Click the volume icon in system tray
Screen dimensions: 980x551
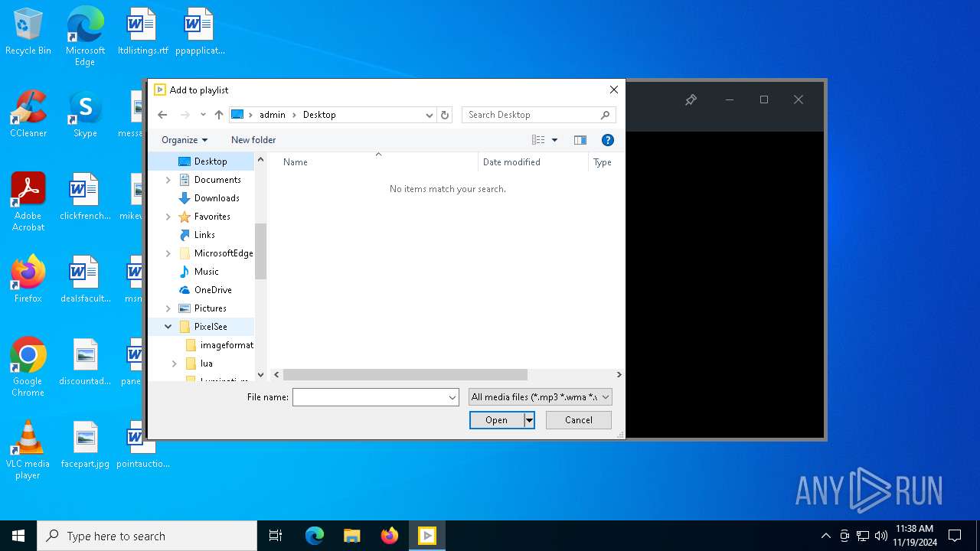[x=880, y=536]
